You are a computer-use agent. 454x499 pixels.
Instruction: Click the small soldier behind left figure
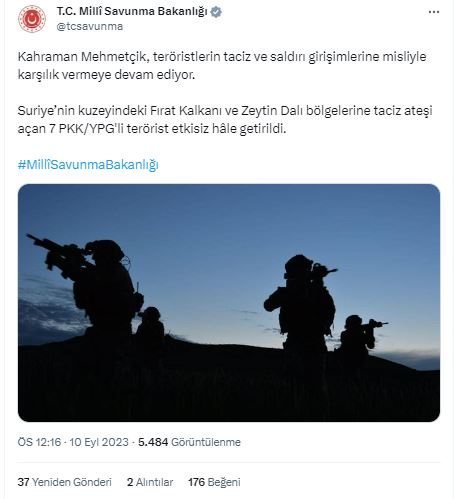[x=151, y=323]
